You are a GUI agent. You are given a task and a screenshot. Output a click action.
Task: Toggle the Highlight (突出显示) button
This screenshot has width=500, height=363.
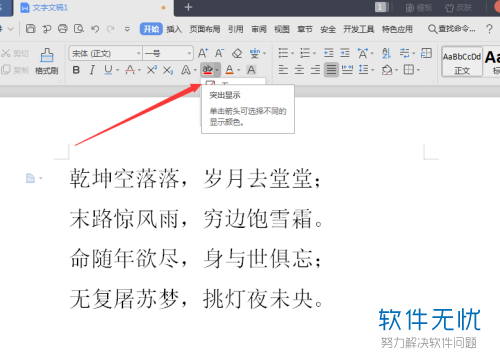pyautogui.click(x=207, y=70)
